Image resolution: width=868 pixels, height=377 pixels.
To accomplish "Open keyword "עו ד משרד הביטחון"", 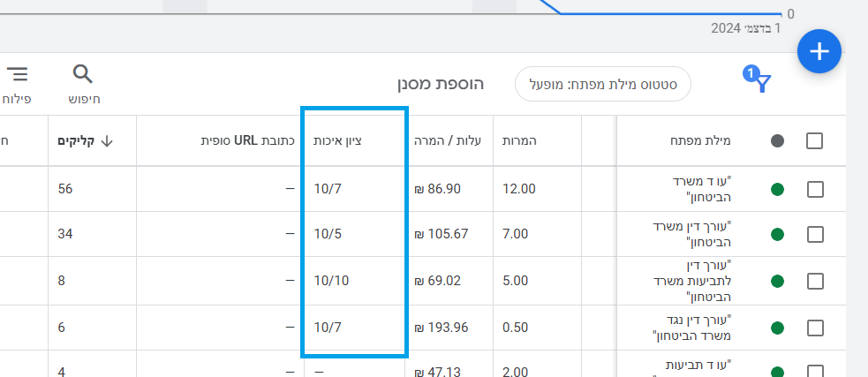I will coord(700,189).
